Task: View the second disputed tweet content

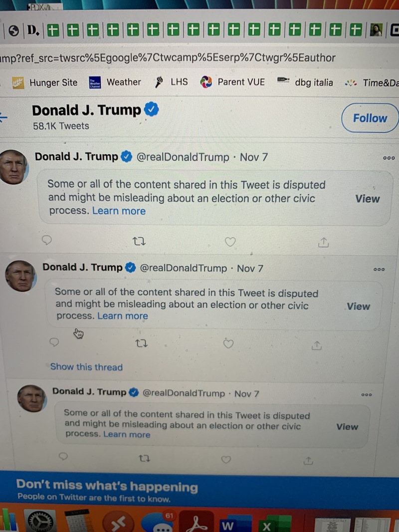Action: [358, 306]
